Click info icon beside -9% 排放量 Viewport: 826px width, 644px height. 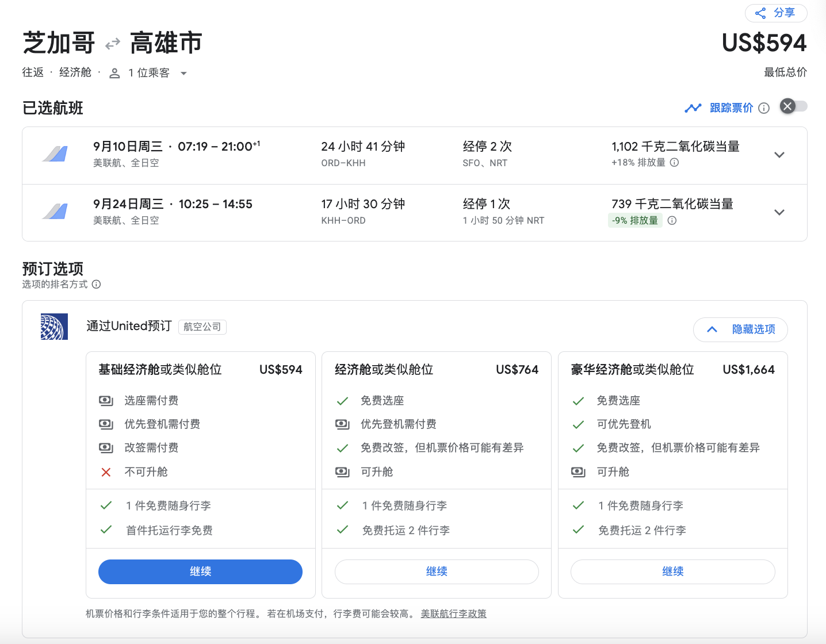(x=672, y=220)
